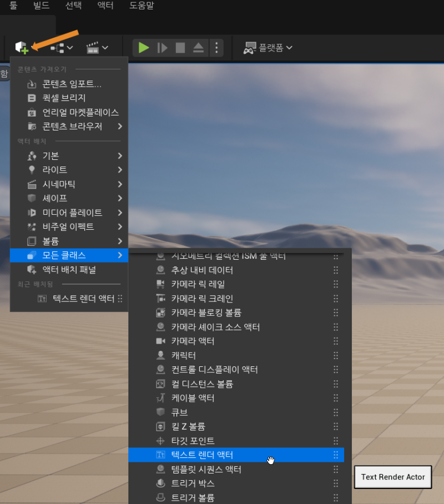Open 액터 배치 패널
444x504 pixels.
coord(69,270)
